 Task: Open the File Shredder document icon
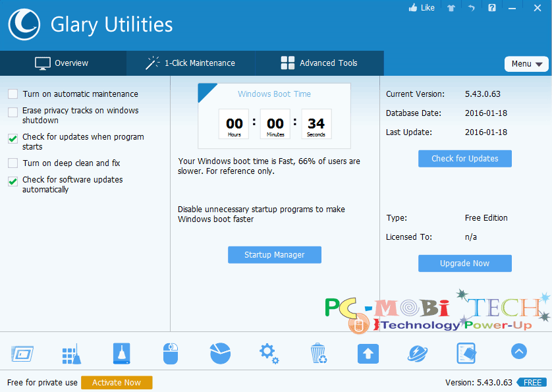coord(466,353)
